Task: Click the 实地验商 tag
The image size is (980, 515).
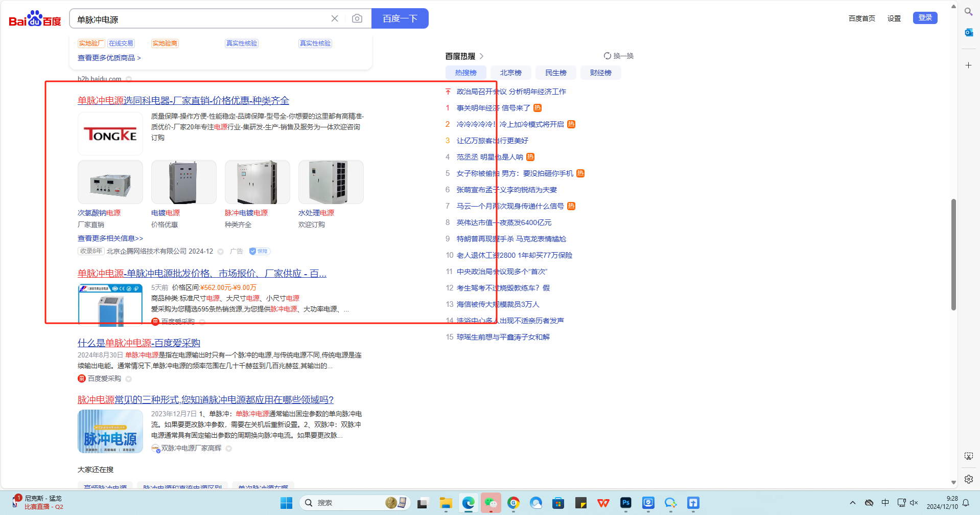Action: [x=165, y=43]
